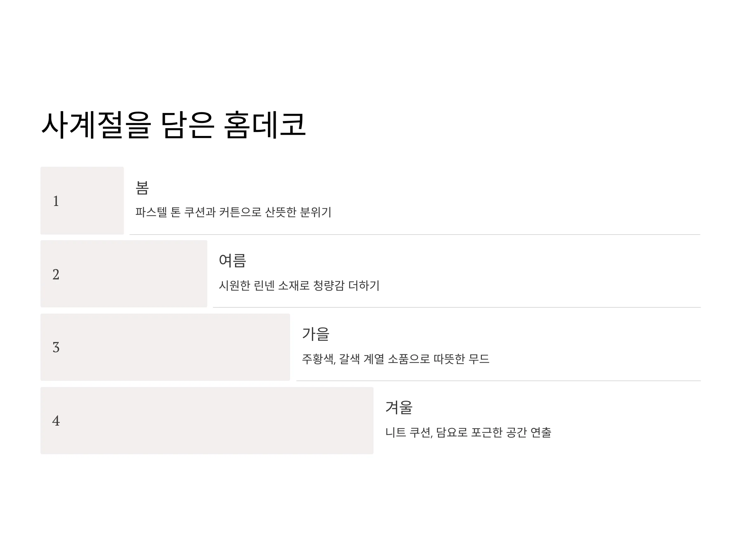This screenshot has width=747, height=560.
Task: Click the divider line below 가을 row
Action: tap(498, 380)
